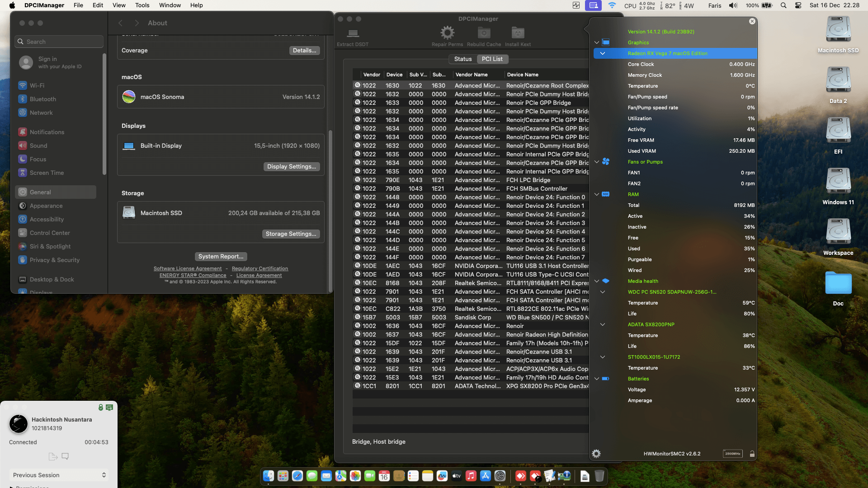Toggle the lock icon in HWMonitorSMC2

752,454
